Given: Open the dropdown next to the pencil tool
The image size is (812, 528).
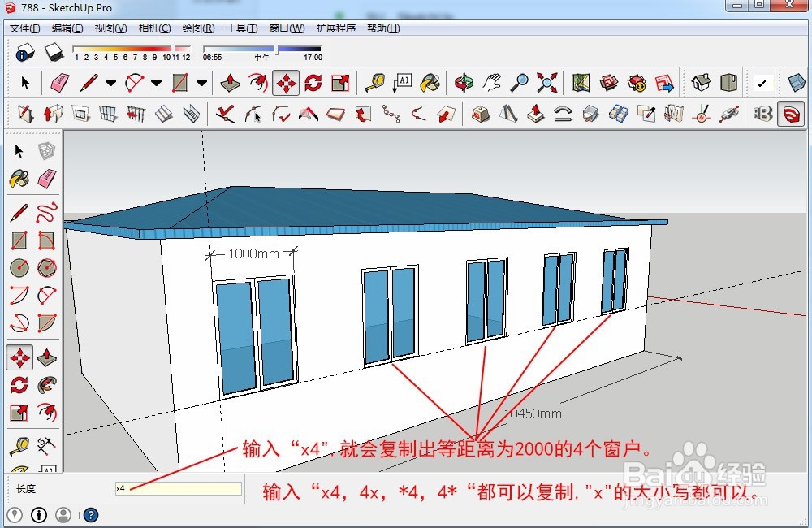Looking at the screenshot, I should click(110, 83).
